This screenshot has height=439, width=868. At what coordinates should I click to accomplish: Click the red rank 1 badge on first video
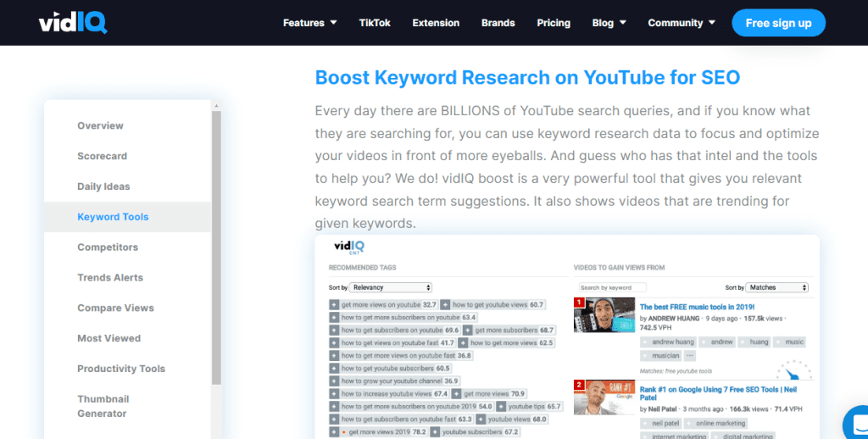[579, 303]
